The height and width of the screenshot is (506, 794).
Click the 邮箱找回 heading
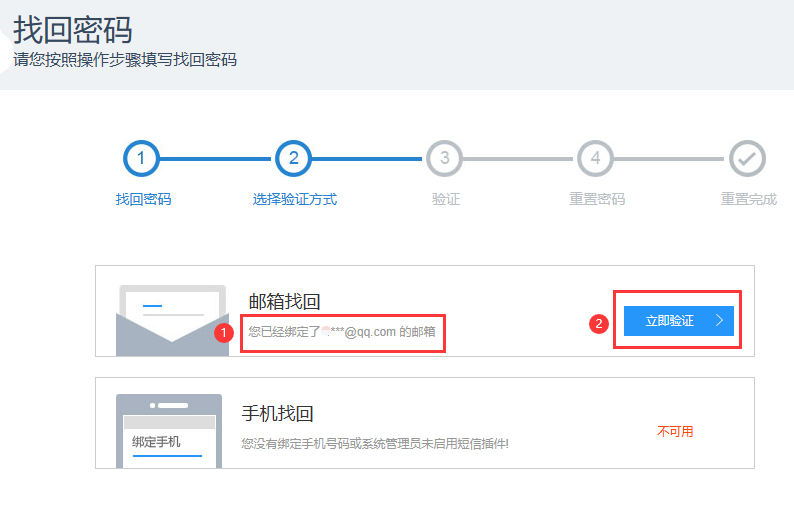[284, 302]
